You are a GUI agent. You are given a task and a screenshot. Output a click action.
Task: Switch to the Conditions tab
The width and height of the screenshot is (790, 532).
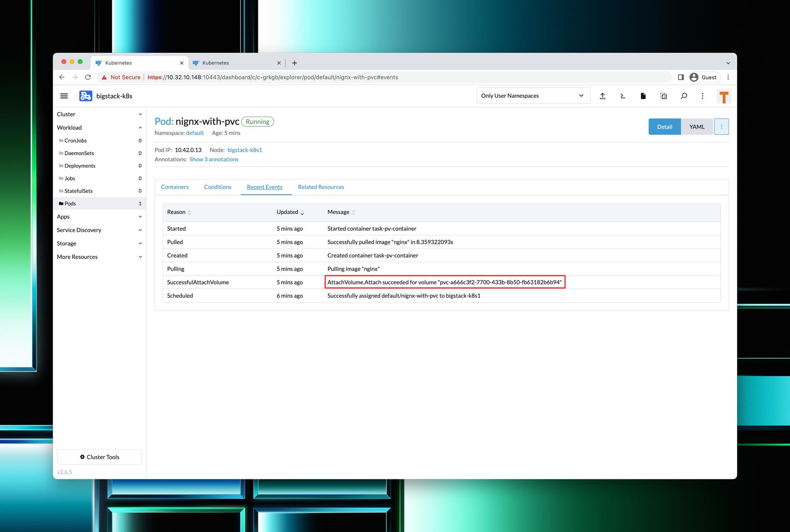click(x=218, y=187)
